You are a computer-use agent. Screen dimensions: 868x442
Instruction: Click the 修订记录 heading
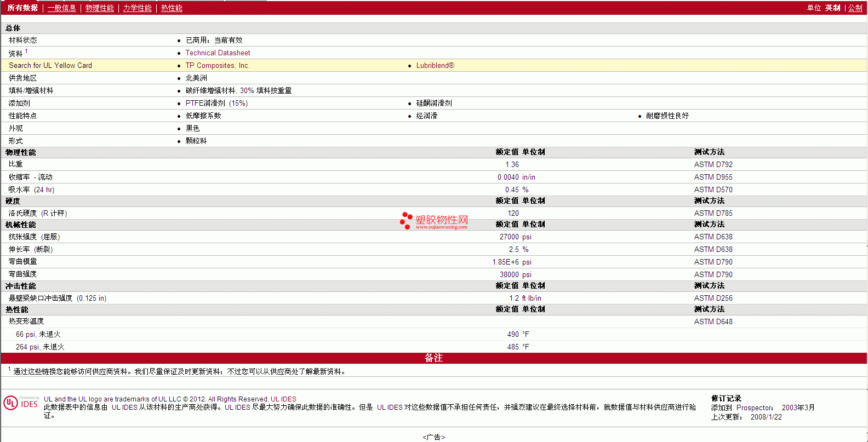(x=726, y=398)
